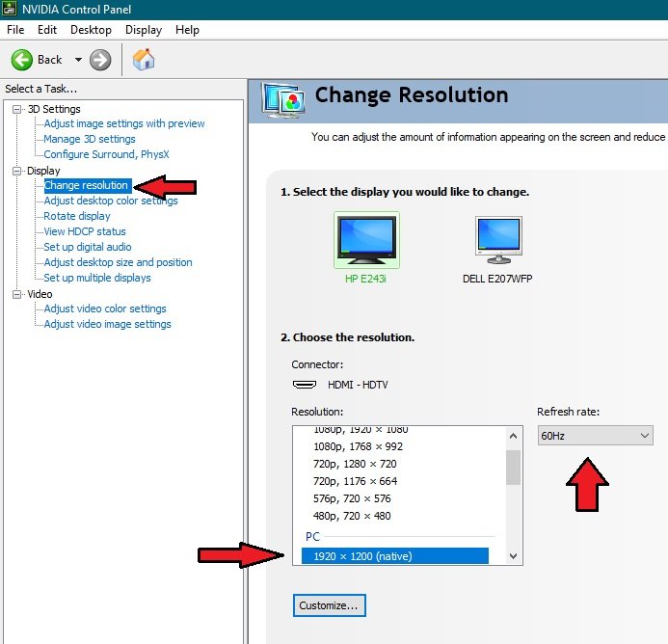Click the grey Forward arrow icon
This screenshot has height=644, width=668.
(100, 60)
